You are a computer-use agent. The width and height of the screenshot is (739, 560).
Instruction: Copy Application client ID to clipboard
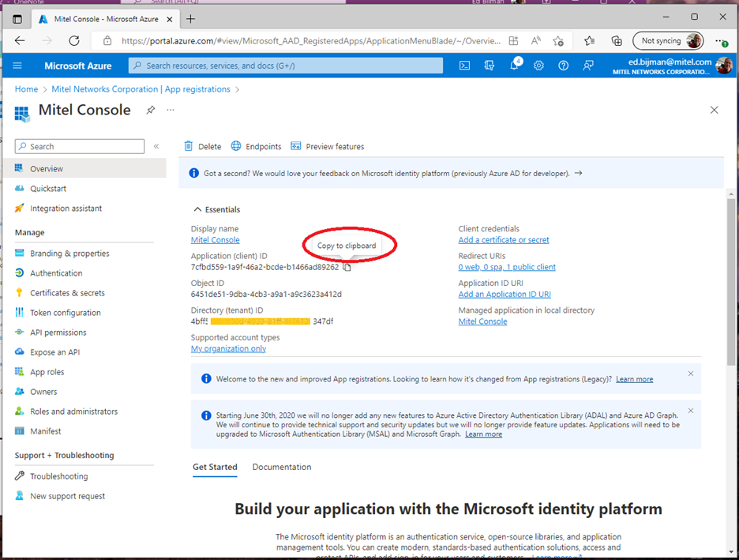[x=347, y=267]
